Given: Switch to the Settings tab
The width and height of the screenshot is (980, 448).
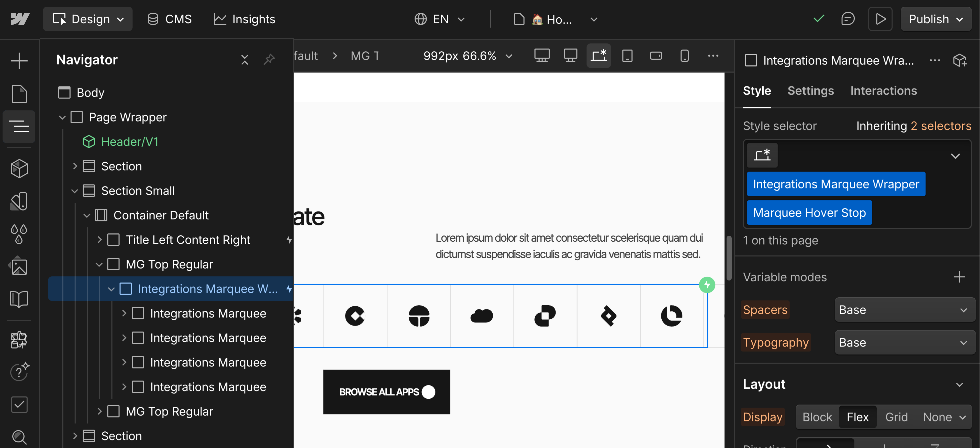Looking at the screenshot, I should point(810,91).
